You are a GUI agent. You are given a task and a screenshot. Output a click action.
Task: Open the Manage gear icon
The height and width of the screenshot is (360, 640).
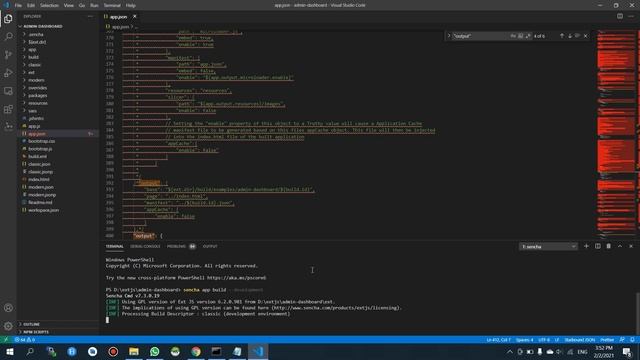(x=8, y=326)
